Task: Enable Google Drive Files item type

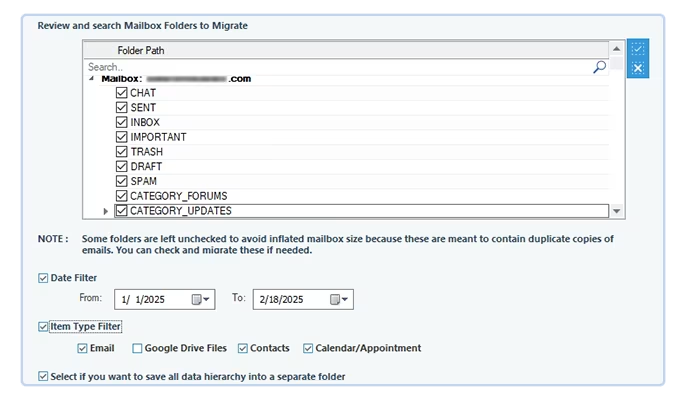Action: [x=137, y=348]
